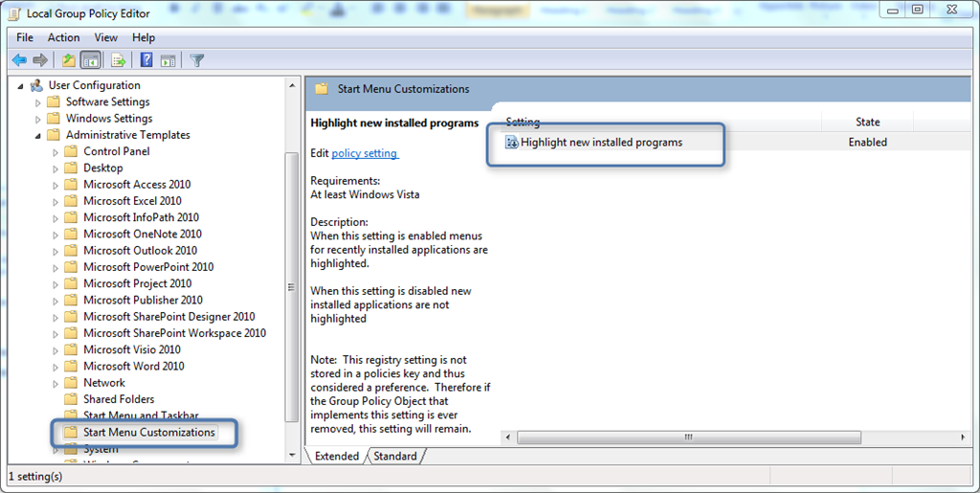Click the tree pane scroll down arrow
980x493 pixels.
pyautogui.click(x=291, y=456)
